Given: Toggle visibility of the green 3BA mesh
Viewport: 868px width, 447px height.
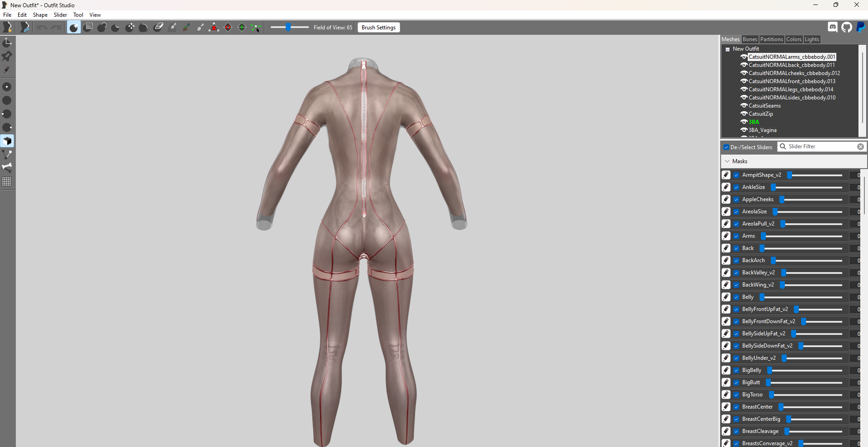Looking at the screenshot, I should point(744,122).
